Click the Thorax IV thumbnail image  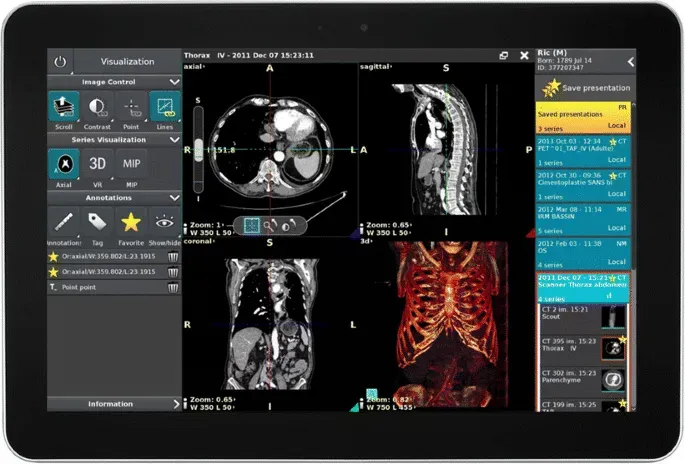[613, 349]
